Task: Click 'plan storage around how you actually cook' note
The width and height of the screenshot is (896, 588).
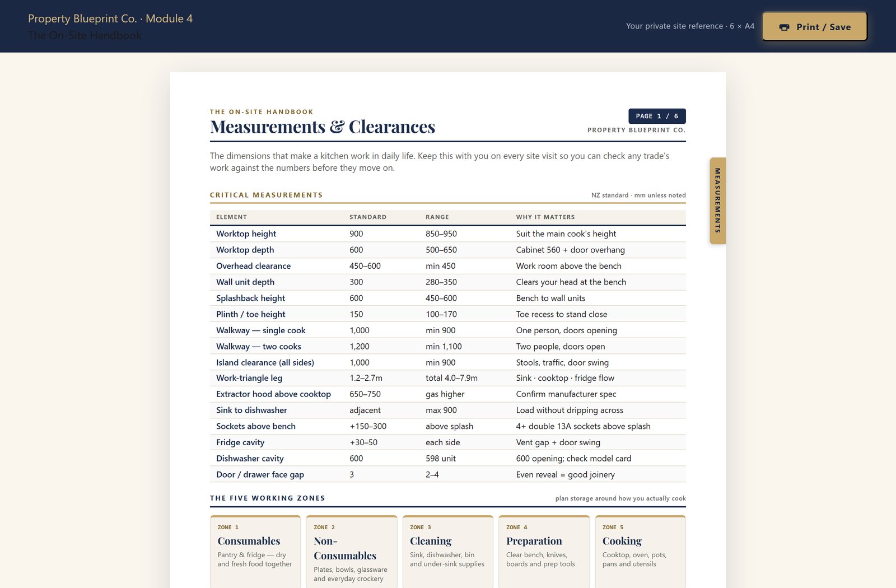Action: [620, 498]
